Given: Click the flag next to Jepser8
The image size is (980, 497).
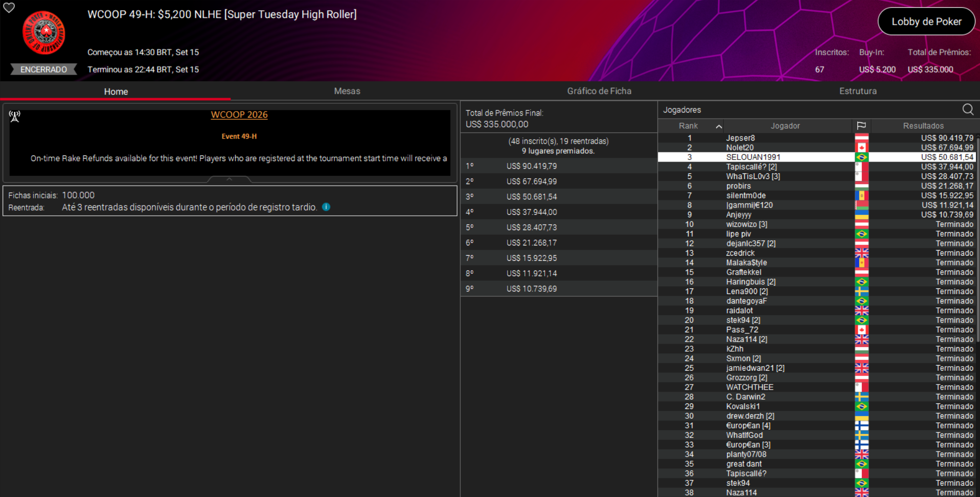Looking at the screenshot, I should point(861,138).
